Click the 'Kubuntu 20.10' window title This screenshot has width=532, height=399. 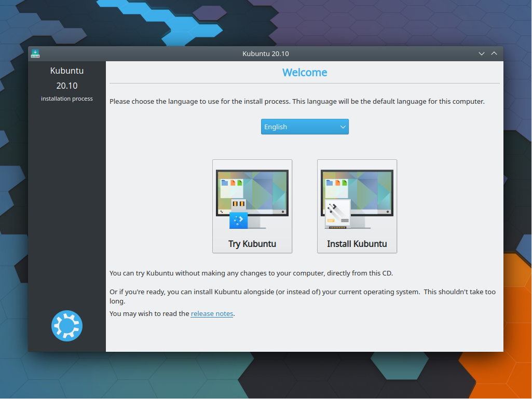[266, 53]
